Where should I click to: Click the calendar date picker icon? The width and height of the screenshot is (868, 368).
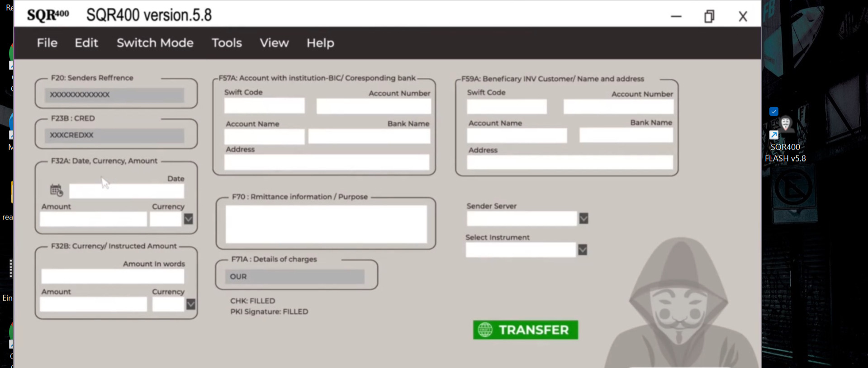tap(57, 190)
